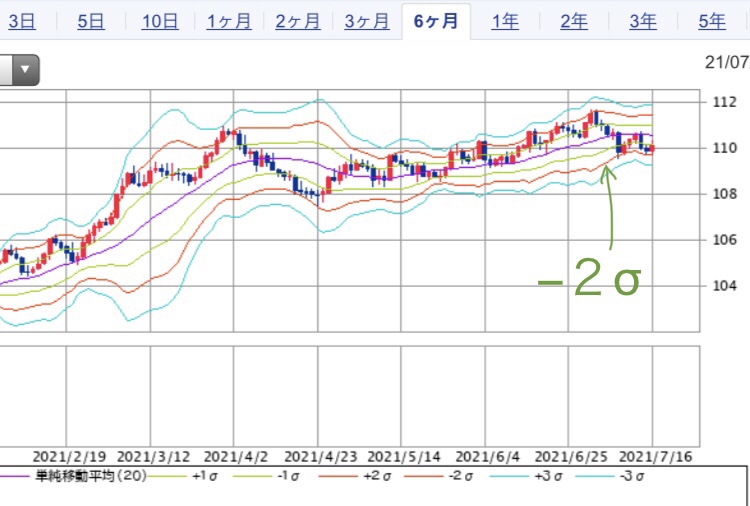Click the 2021/2/19 date label
The height and width of the screenshot is (506, 750).
(x=69, y=457)
